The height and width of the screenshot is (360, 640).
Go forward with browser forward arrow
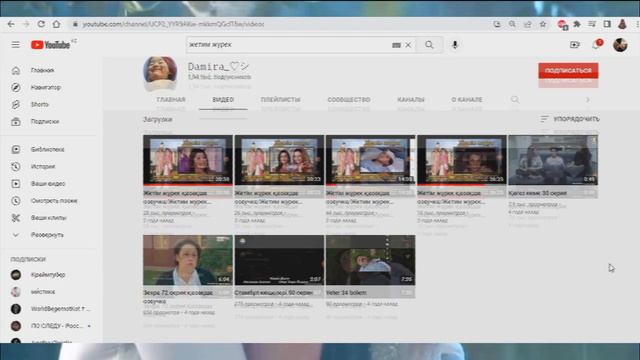click(26, 24)
